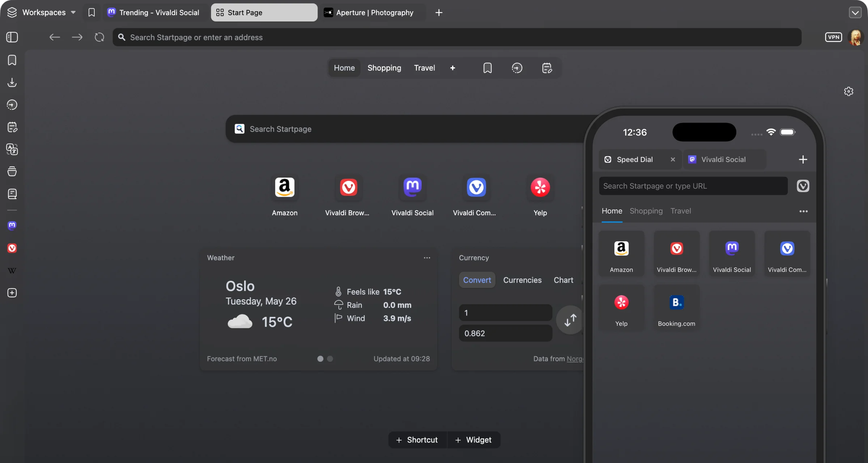Viewport: 868px width, 463px height.
Task: Open Bookmarks from start page navigation
Action: [488, 68]
